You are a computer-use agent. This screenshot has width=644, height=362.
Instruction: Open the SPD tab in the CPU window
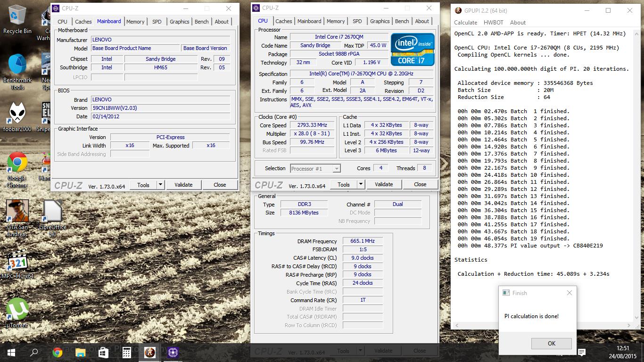coord(357,21)
